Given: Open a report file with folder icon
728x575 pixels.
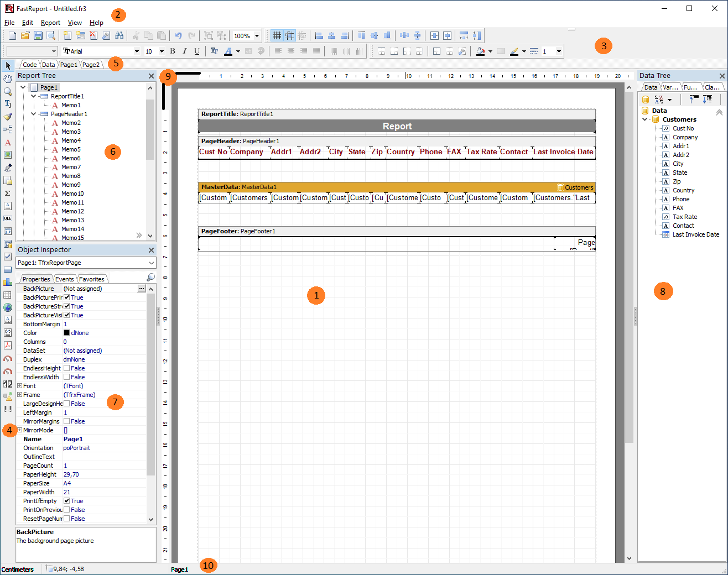Looking at the screenshot, I should 25,36.
